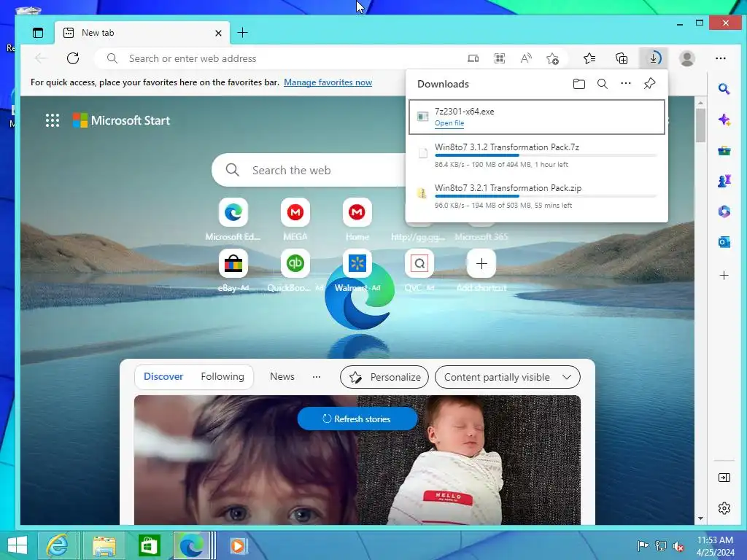
Task: Open sidebar Copilot sparkle icon
Action: [724, 120]
